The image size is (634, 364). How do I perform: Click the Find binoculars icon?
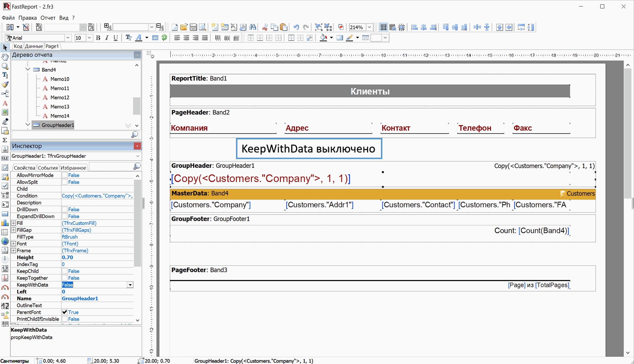coord(252,27)
